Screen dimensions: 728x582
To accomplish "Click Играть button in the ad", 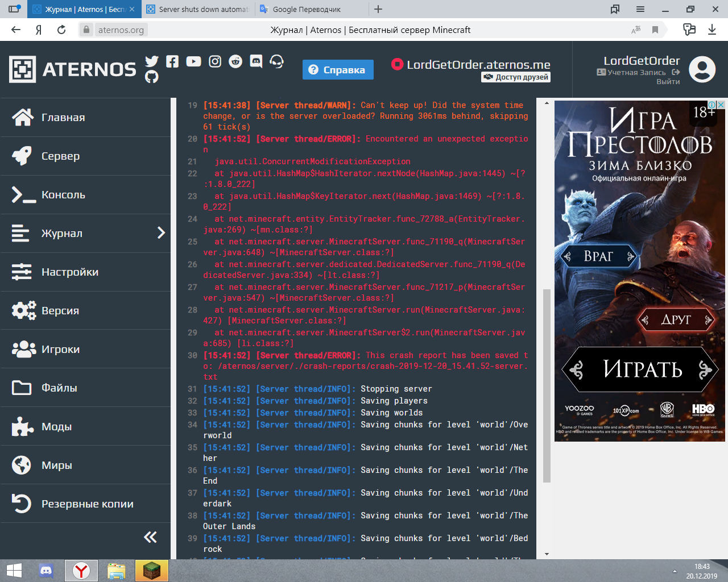I will (640, 369).
